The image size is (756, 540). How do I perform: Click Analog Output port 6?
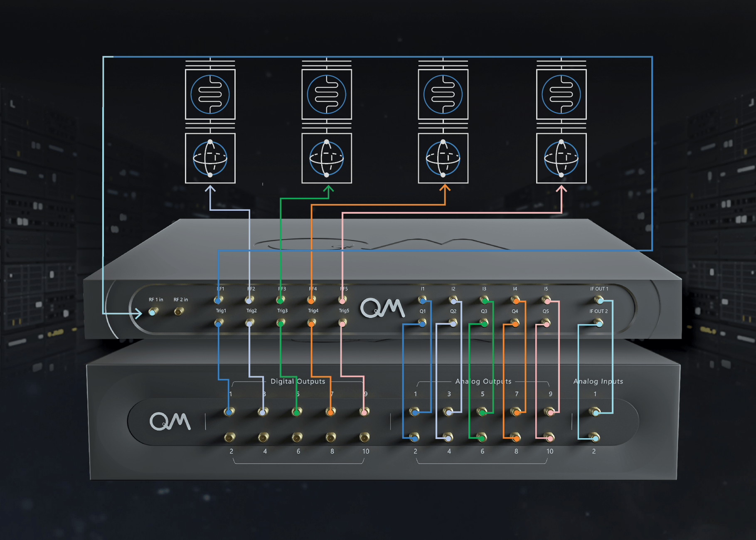tap(482, 437)
